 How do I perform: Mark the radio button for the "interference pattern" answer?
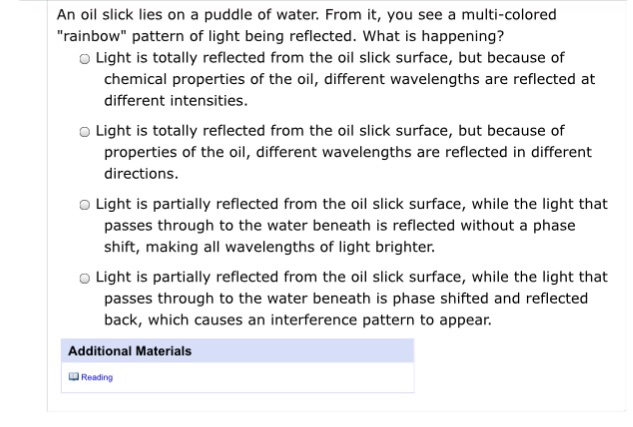[84, 278]
